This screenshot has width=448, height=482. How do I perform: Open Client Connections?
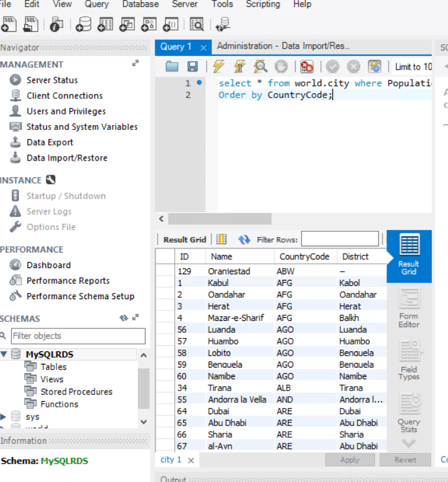point(65,96)
